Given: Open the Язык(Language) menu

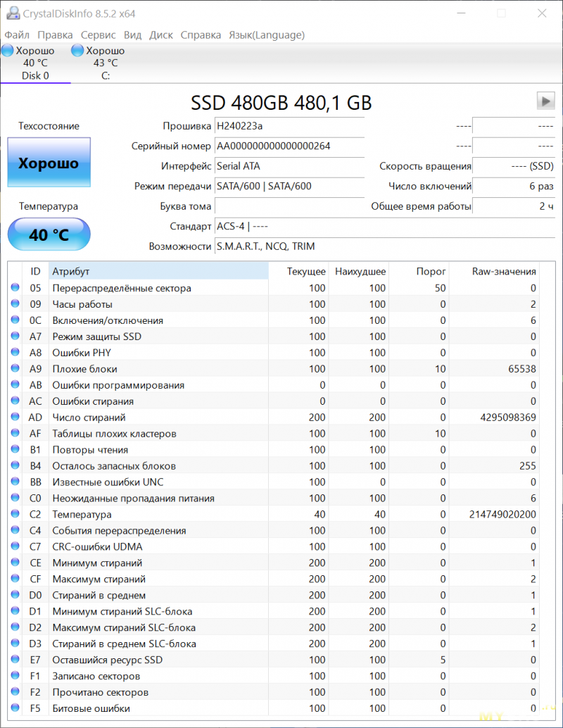Looking at the screenshot, I should click(x=267, y=34).
